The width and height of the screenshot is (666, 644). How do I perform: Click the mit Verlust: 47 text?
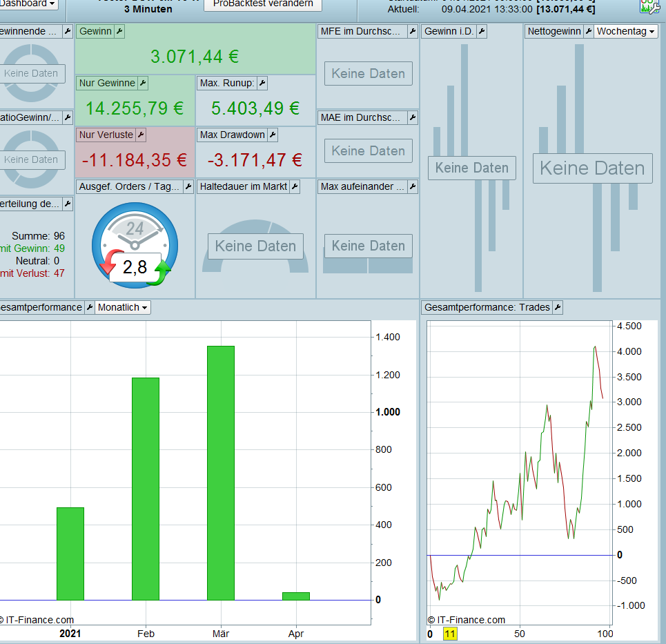[x=32, y=273]
